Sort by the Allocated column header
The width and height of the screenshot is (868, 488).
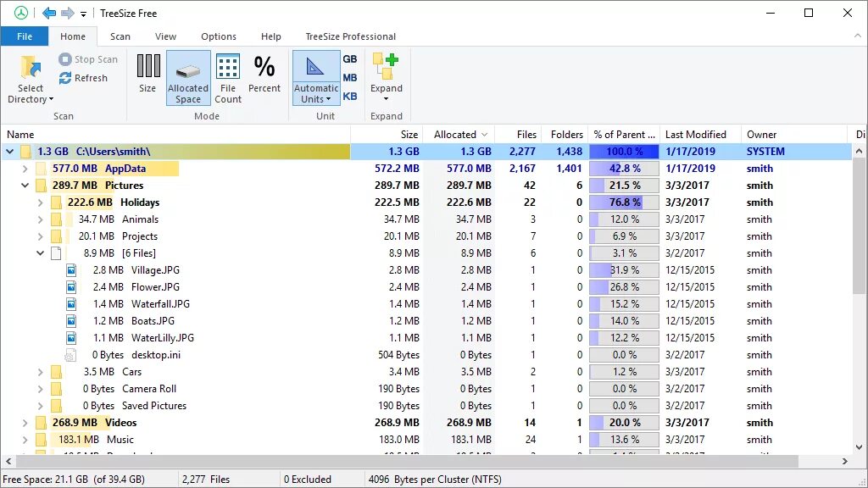459,135
